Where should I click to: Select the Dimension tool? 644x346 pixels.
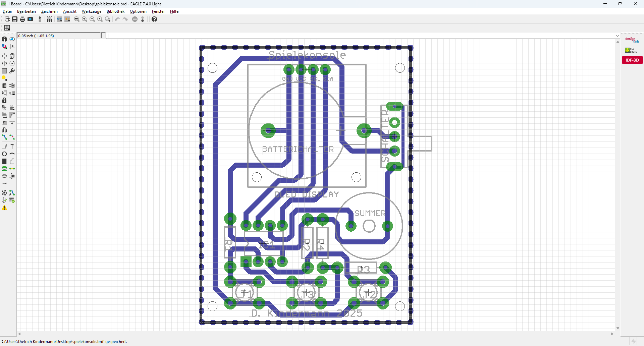tap(4, 183)
